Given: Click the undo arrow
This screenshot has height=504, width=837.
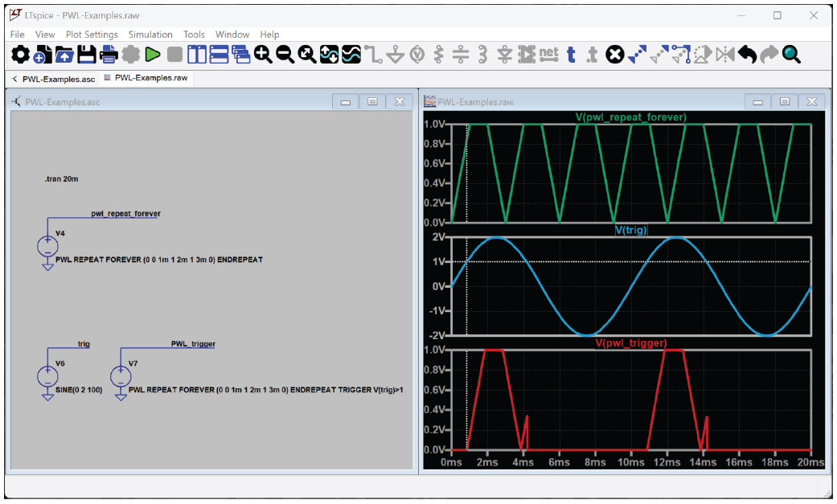Looking at the screenshot, I should (x=748, y=55).
